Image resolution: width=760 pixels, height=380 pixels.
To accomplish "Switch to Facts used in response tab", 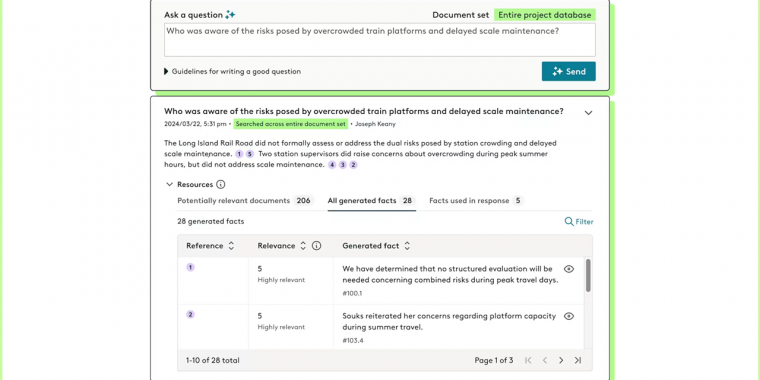I will (476, 201).
